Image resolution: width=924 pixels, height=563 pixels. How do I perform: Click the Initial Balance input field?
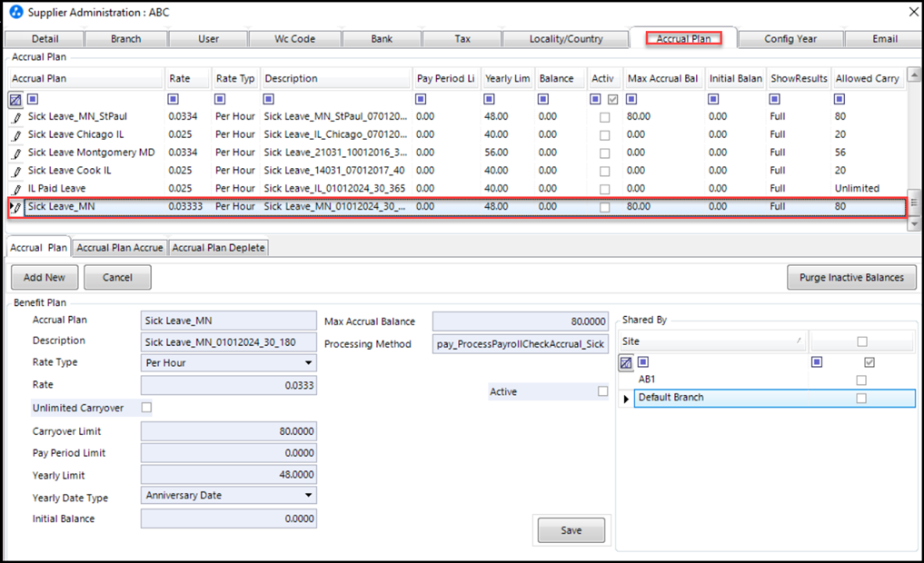(229, 519)
